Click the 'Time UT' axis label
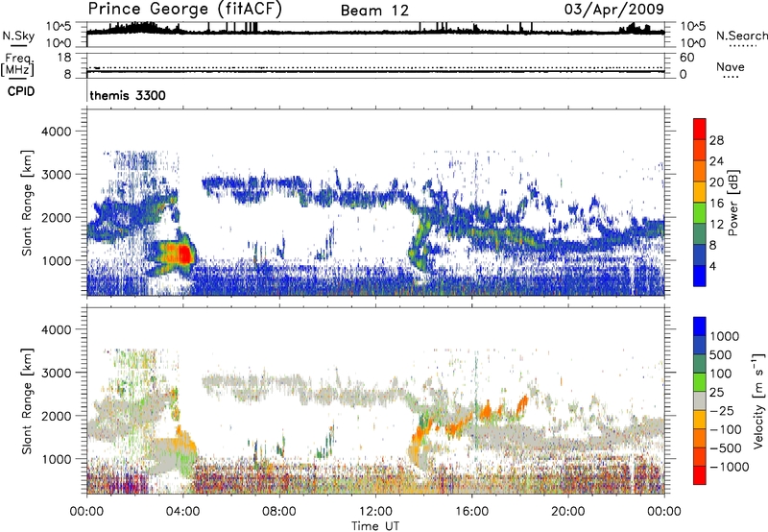 click(375, 526)
